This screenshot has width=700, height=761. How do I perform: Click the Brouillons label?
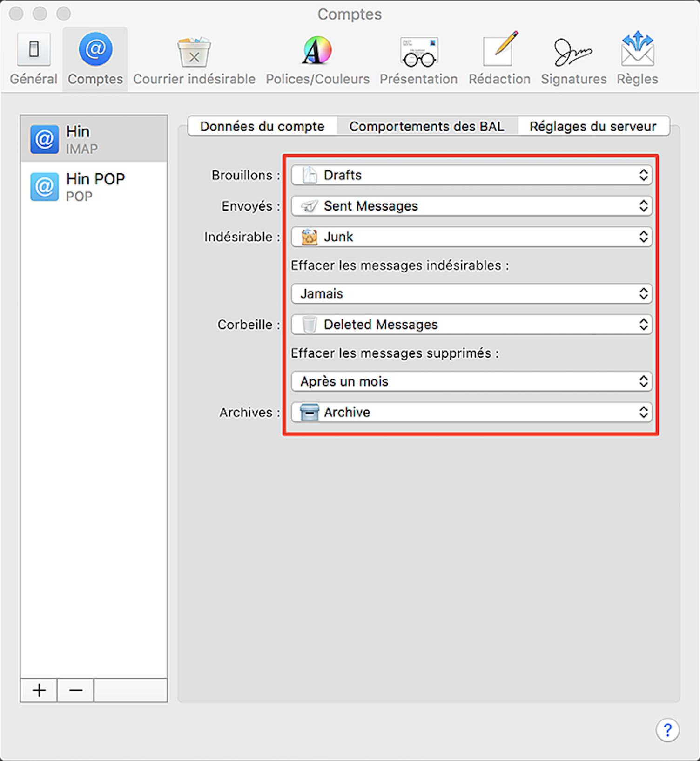tap(246, 175)
